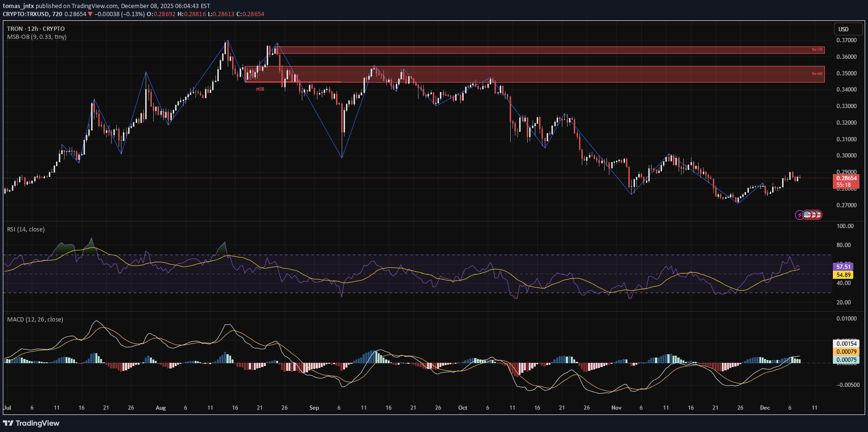Click the white 0.00154 MACD value tag

846,343
